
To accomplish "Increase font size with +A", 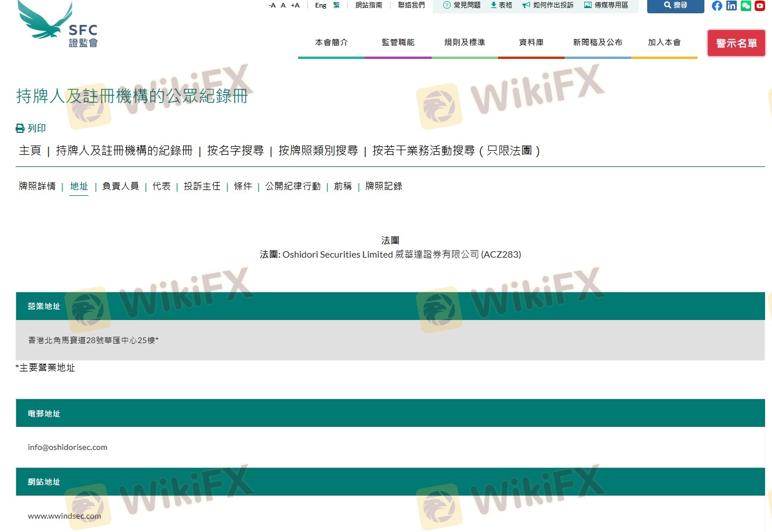I will [x=295, y=5].
